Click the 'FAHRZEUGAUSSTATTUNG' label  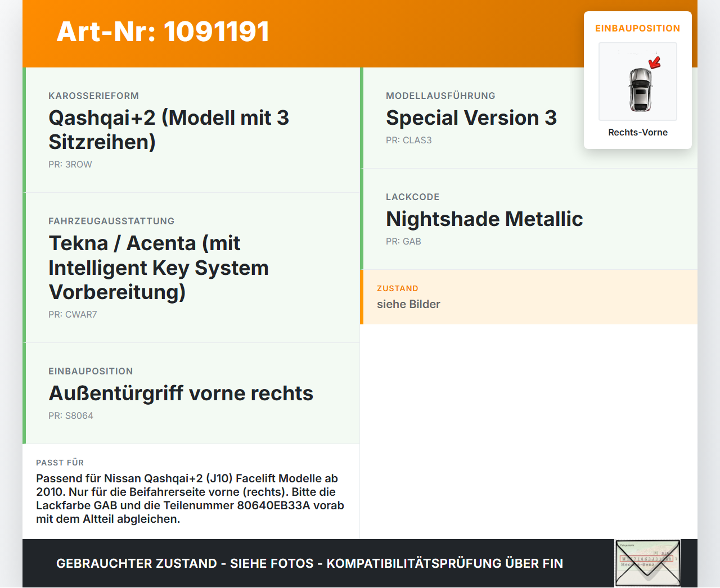pyautogui.click(x=111, y=221)
